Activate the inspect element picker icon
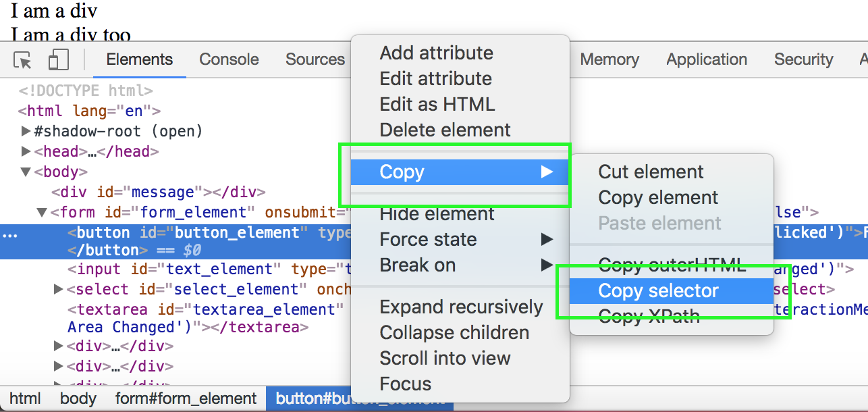Viewport: 868px width, 412px height. click(x=23, y=60)
